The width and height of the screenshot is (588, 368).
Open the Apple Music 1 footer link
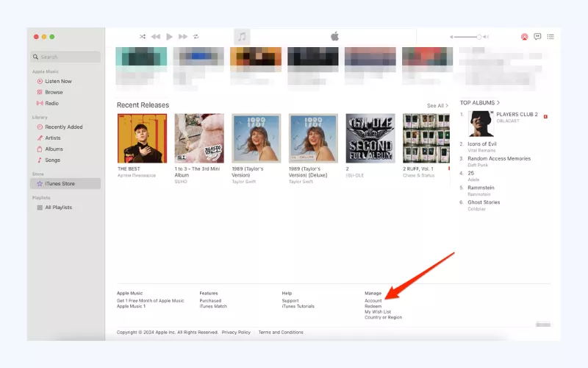(131, 306)
